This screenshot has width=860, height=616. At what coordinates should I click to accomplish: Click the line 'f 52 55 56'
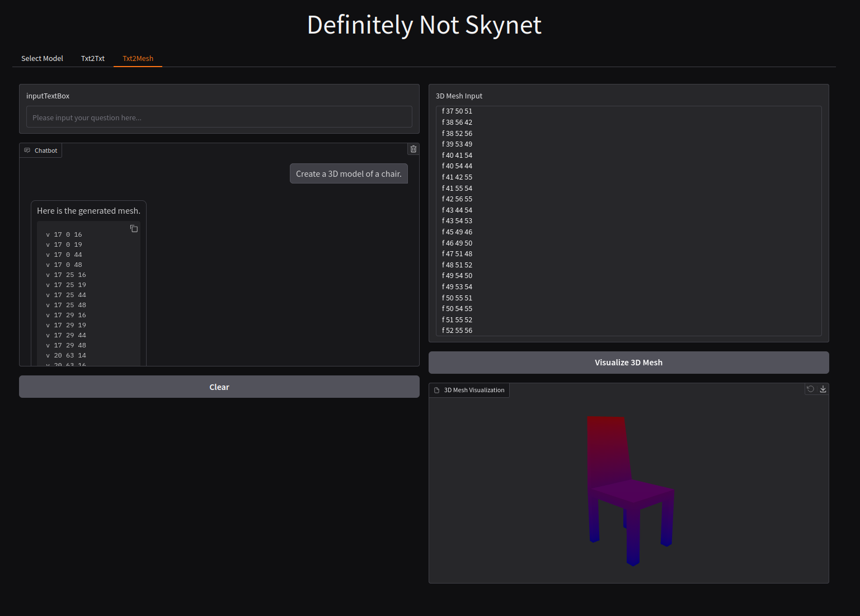[457, 330]
